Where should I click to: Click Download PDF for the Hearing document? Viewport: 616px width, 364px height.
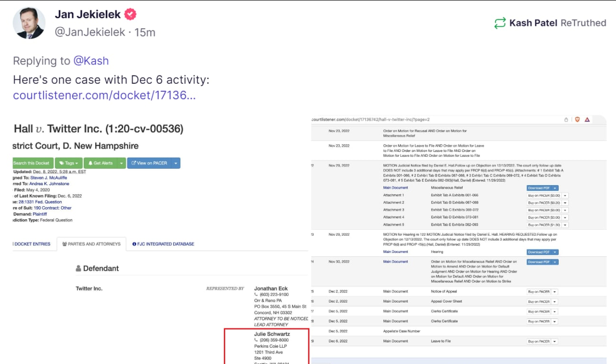click(x=539, y=252)
